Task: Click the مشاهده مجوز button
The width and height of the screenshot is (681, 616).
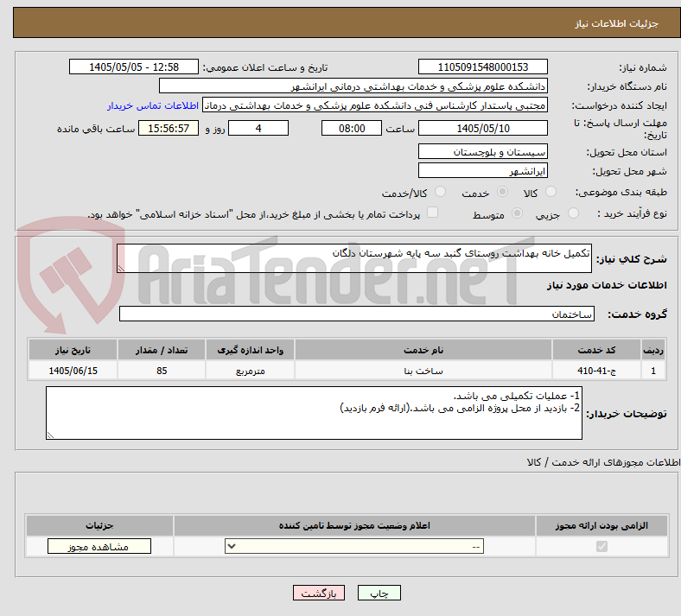Action: pyautogui.click(x=99, y=546)
